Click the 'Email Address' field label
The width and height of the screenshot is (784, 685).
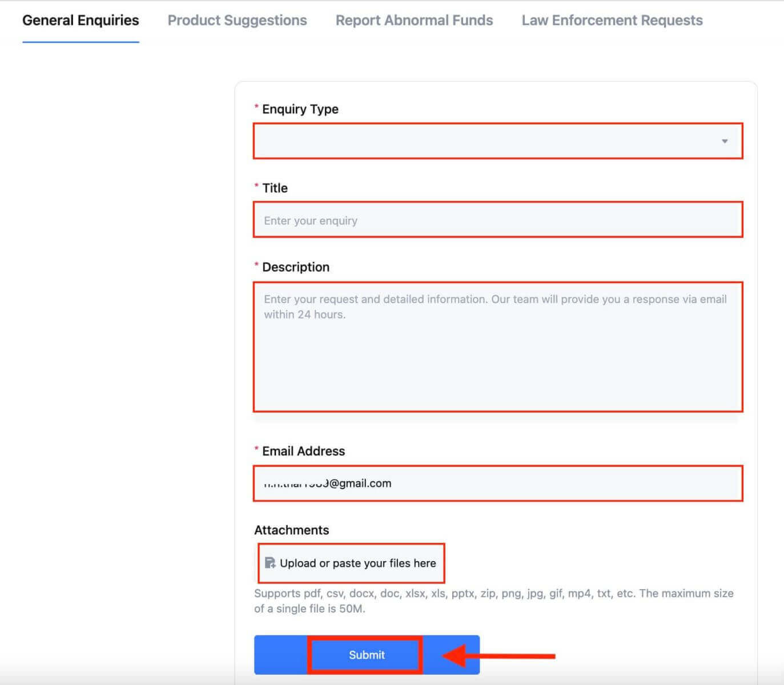[x=303, y=451]
